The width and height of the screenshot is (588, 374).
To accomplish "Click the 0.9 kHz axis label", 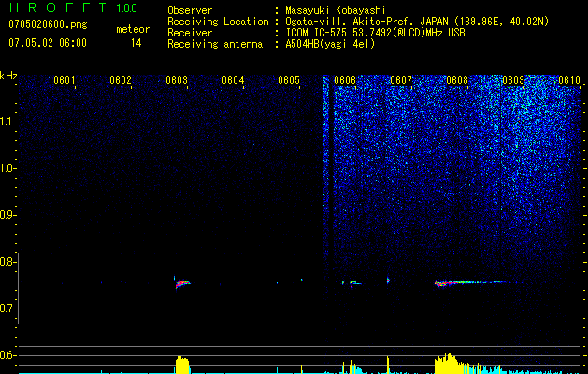I will 7,215.
